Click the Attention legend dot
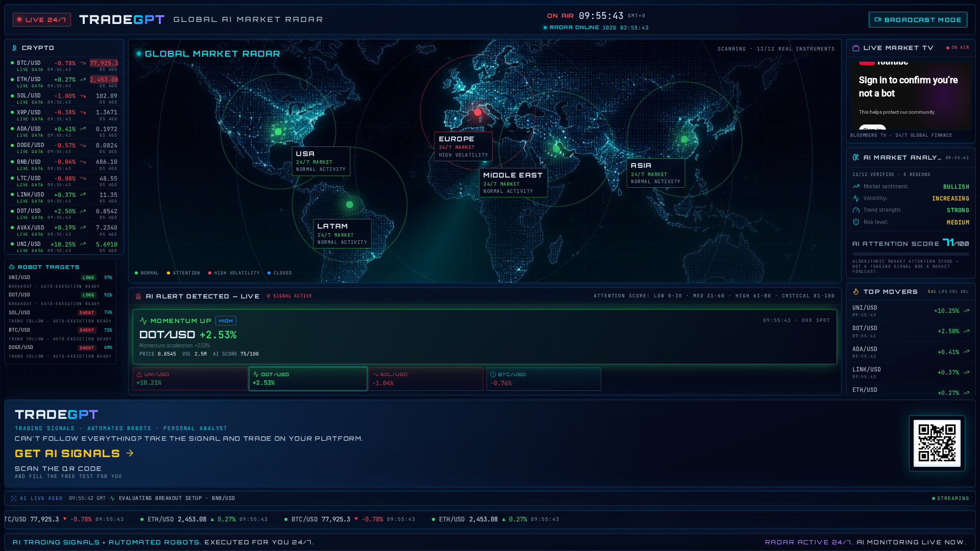 tap(168, 273)
